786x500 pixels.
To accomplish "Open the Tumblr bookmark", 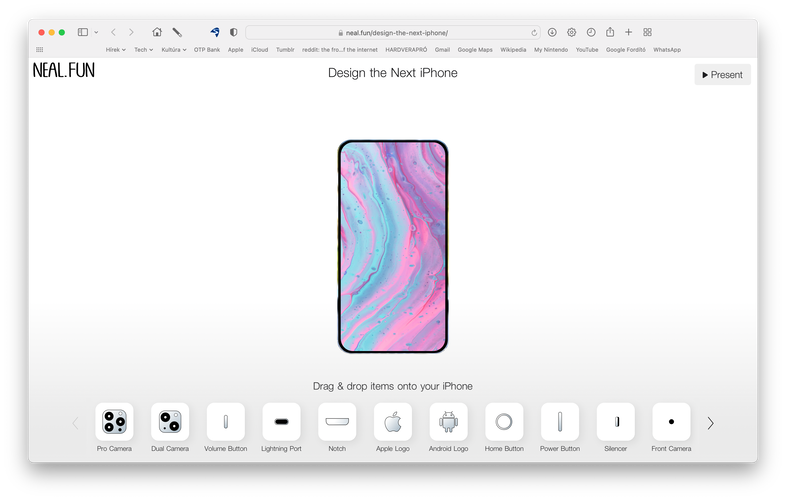I will point(285,50).
